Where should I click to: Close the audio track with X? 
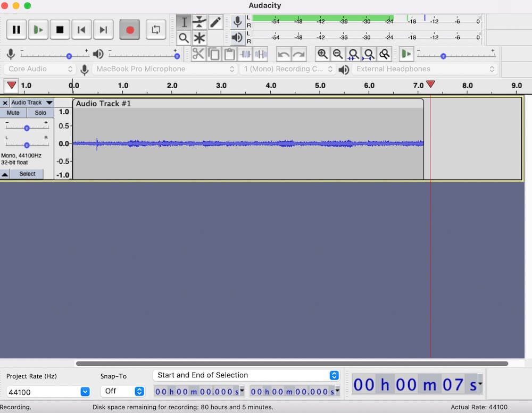5,103
